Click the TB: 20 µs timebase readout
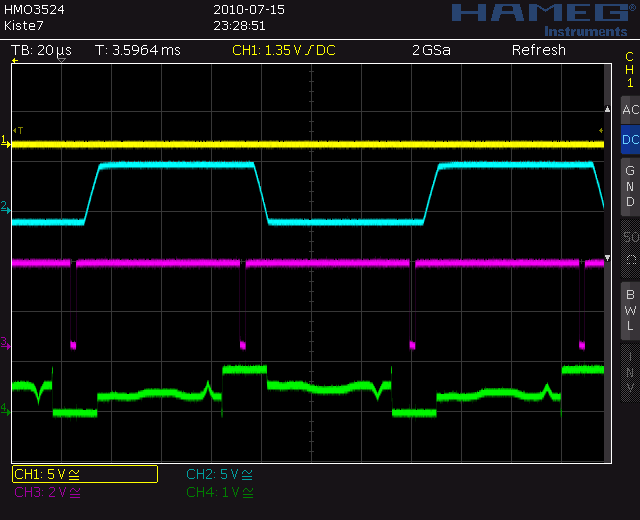 point(41,50)
